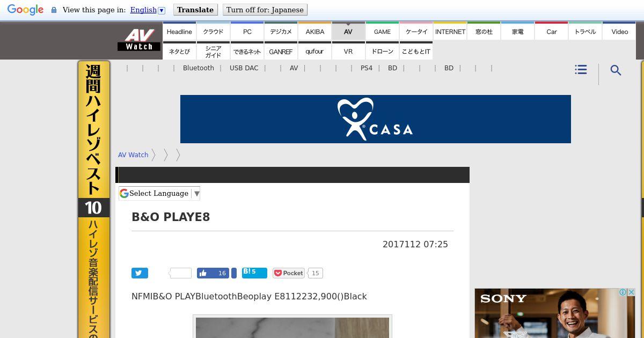Image resolution: width=644 pixels, height=338 pixels.
Task: Expand the Select Language dropdown
Action: coord(159,193)
